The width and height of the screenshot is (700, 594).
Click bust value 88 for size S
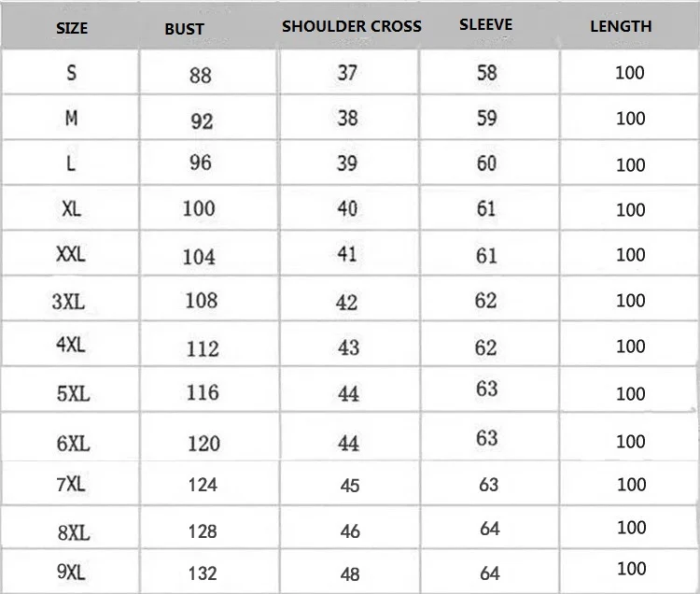[201, 75]
